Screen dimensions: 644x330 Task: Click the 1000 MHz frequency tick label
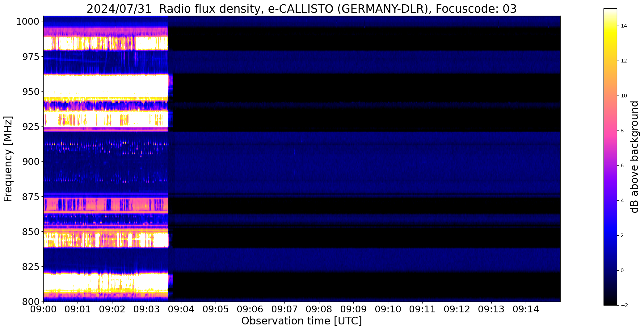[28, 22]
